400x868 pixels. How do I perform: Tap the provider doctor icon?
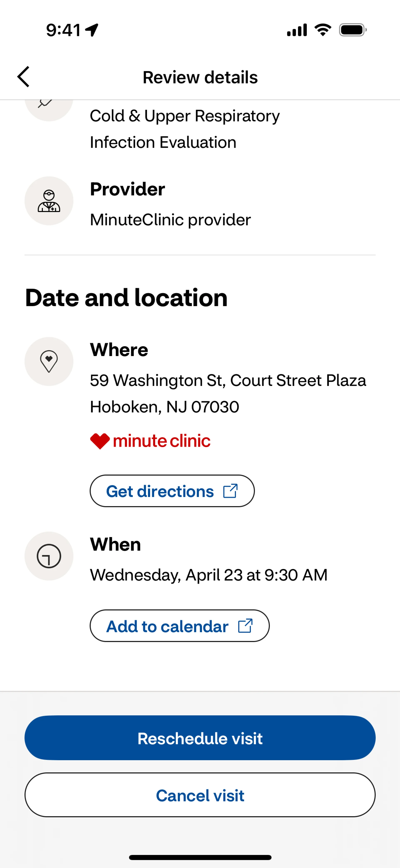pyautogui.click(x=49, y=201)
